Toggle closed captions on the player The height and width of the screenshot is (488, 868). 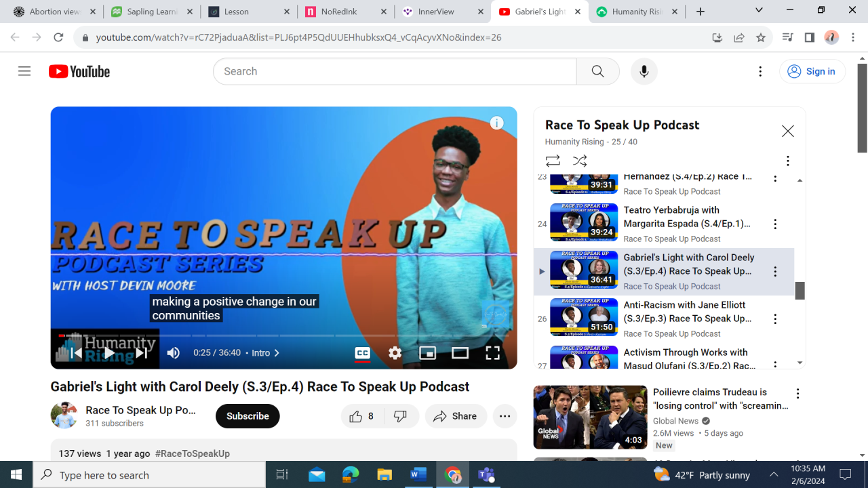tap(363, 352)
